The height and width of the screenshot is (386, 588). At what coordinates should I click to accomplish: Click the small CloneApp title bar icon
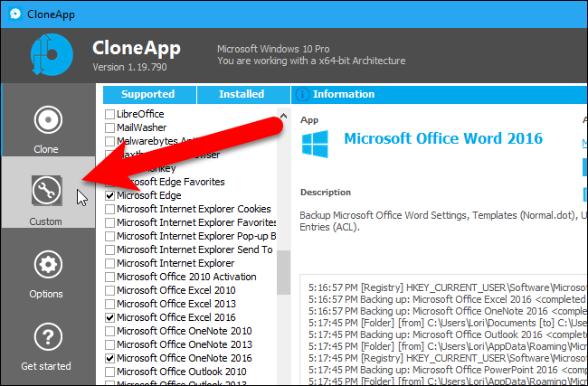[x=15, y=14]
